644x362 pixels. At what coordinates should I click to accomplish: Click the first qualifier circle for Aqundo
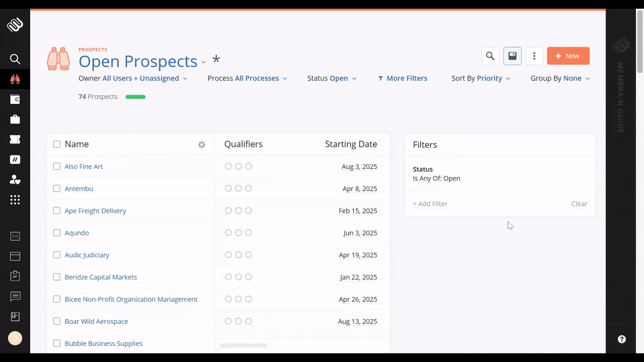click(228, 232)
